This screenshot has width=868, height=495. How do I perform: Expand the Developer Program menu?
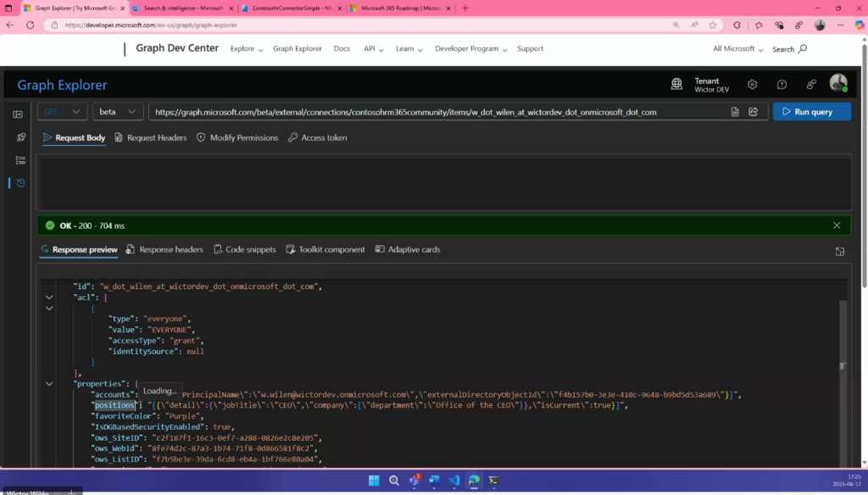tap(471, 48)
